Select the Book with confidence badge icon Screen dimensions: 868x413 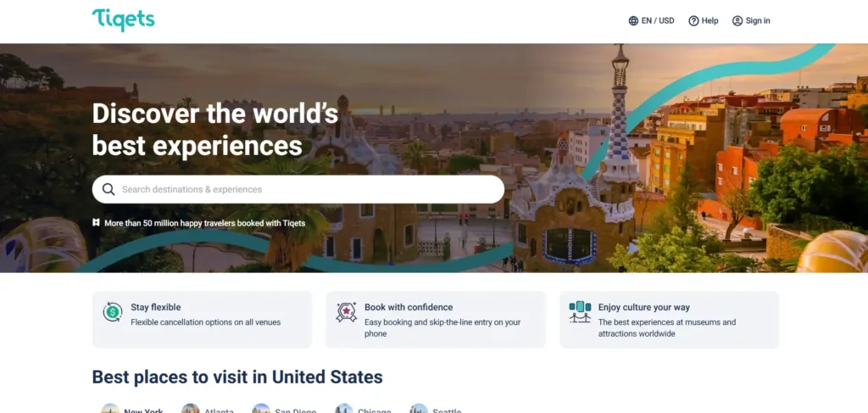347,312
